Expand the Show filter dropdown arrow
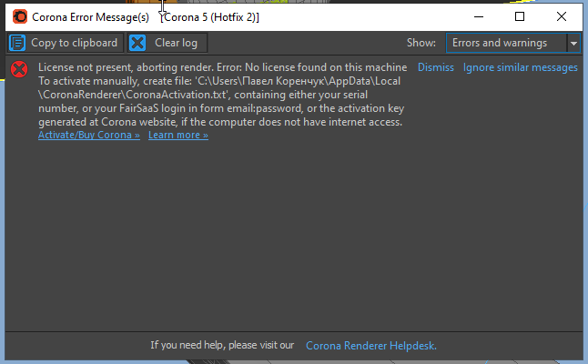588x364 pixels. tap(574, 43)
